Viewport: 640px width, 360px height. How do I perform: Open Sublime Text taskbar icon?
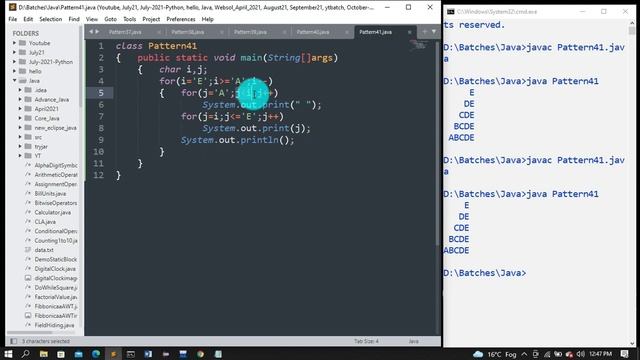(x=113, y=354)
